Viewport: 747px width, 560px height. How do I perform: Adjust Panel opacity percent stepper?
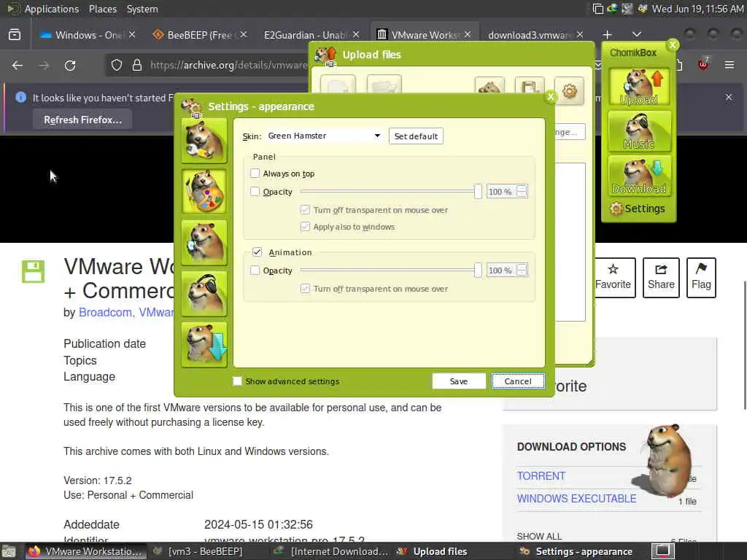(x=522, y=192)
